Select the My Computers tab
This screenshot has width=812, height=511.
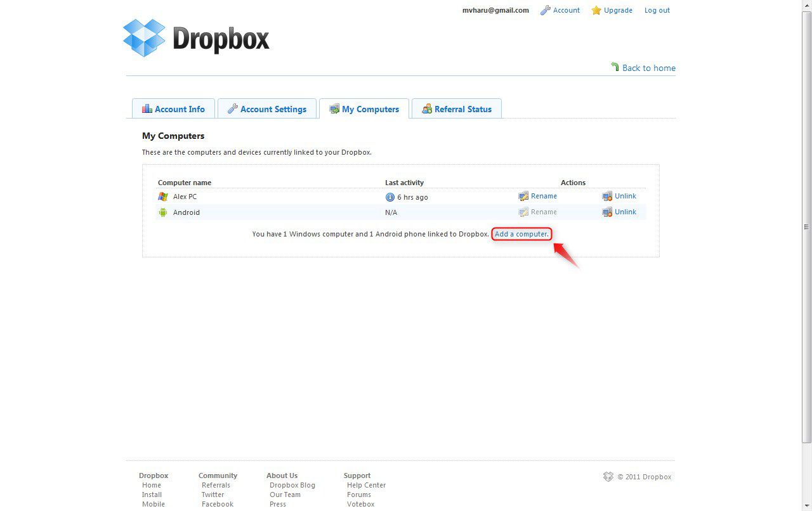(364, 108)
